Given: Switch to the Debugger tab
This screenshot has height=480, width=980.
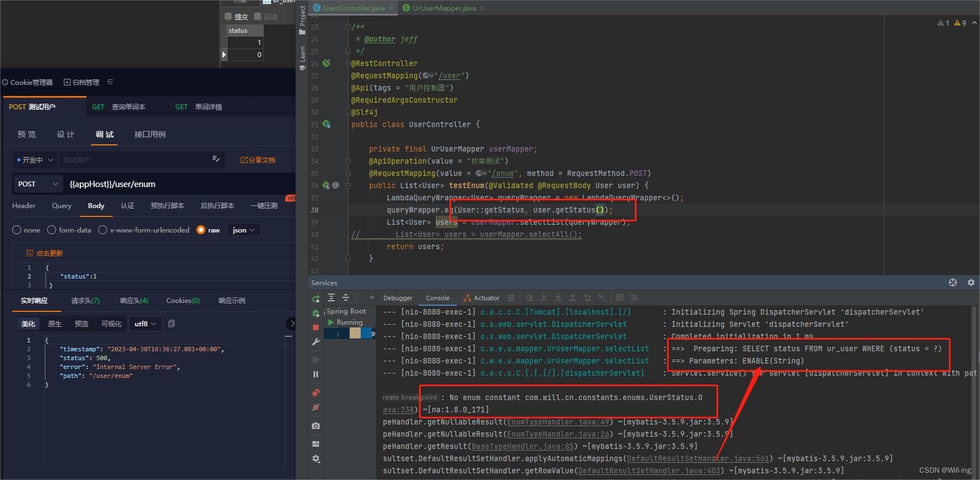Looking at the screenshot, I should (398, 298).
